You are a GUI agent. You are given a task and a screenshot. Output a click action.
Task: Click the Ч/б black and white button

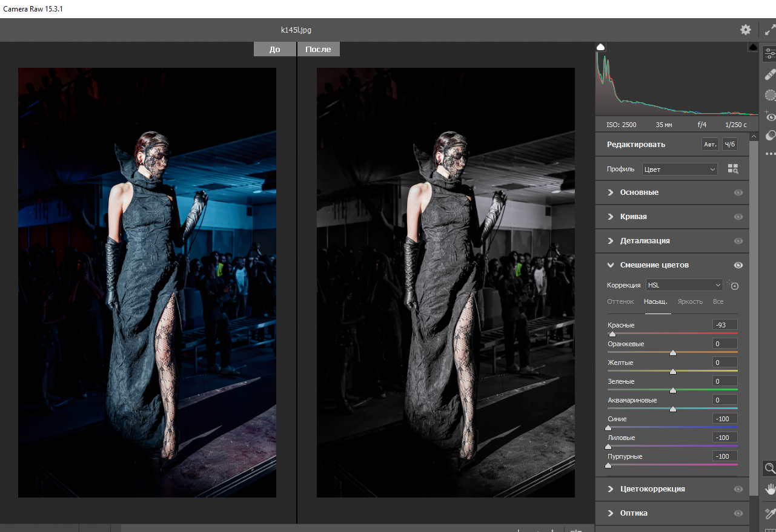tap(729, 144)
